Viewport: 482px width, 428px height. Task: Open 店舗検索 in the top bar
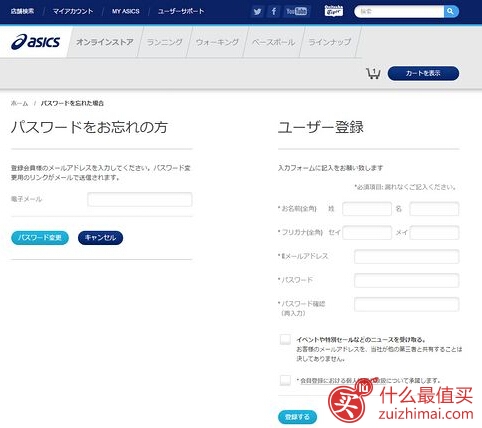(x=22, y=11)
